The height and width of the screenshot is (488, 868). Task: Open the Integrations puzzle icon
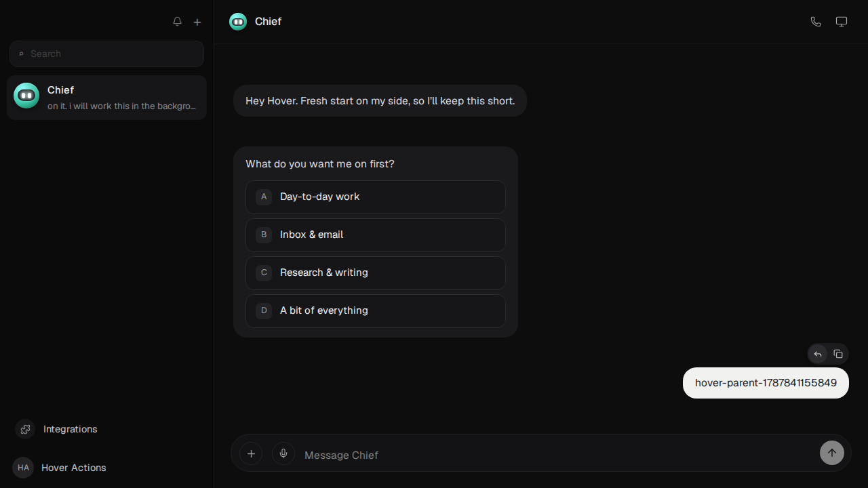(25, 429)
